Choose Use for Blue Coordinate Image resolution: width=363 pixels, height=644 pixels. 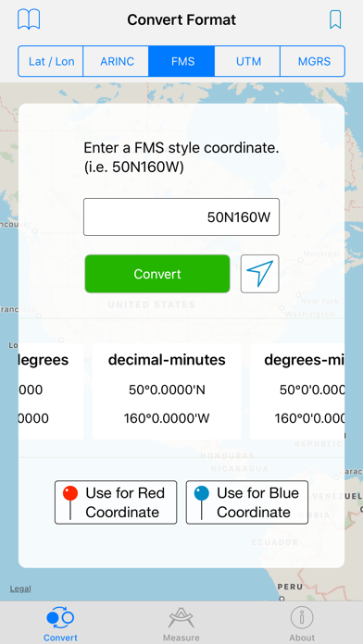coord(247,502)
